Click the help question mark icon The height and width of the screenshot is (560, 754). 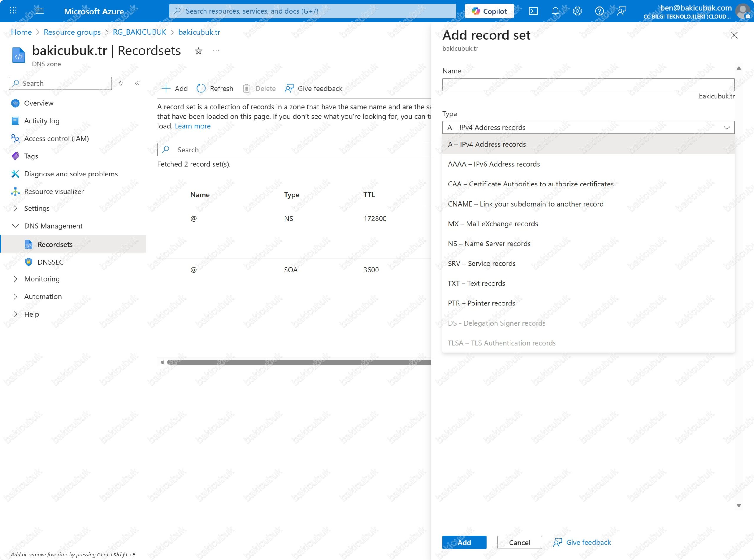pos(599,11)
